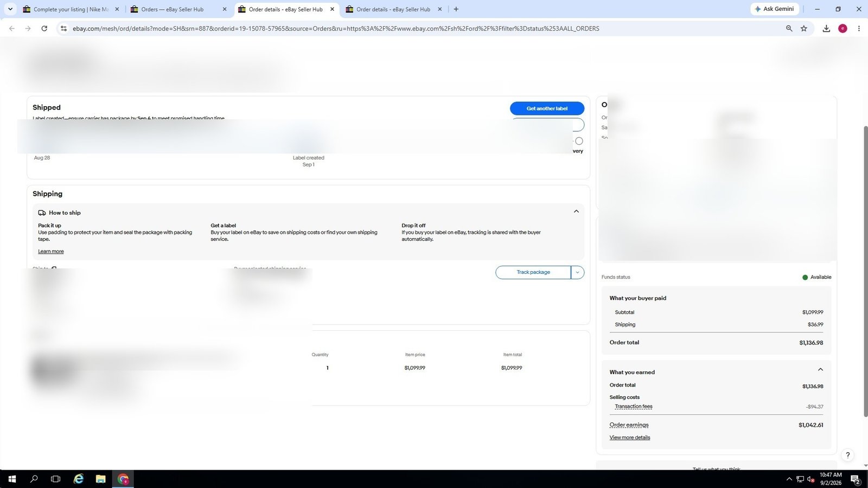The width and height of the screenshot is (868, 488).
Task: Open File Explorer from taskbar
Action: [x=100, y=479]
